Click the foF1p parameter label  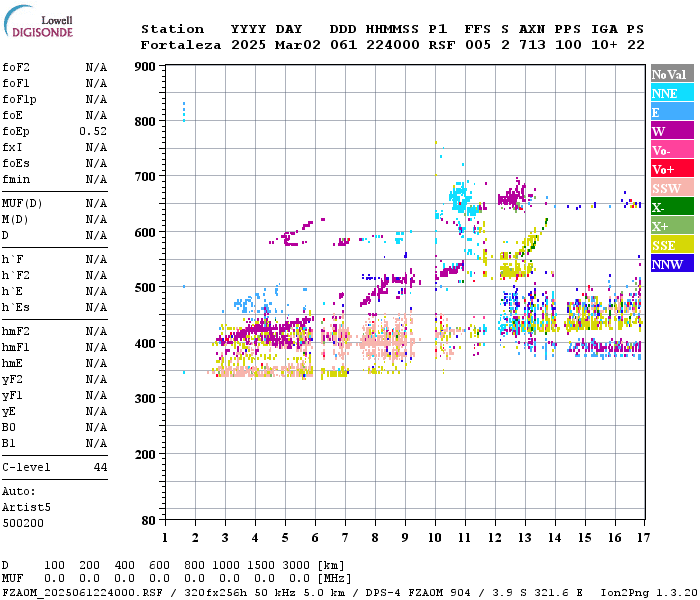(x=19, y=100)
